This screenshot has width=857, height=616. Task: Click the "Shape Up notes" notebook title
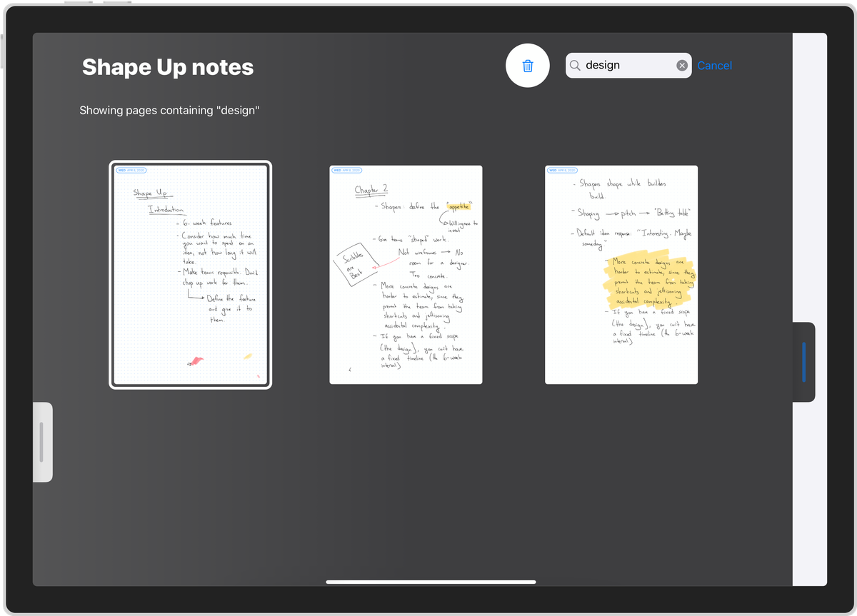(168, 67)
